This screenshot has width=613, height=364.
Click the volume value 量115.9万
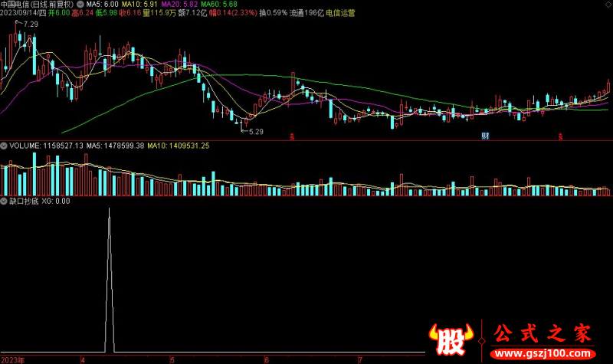click(159, 13)
